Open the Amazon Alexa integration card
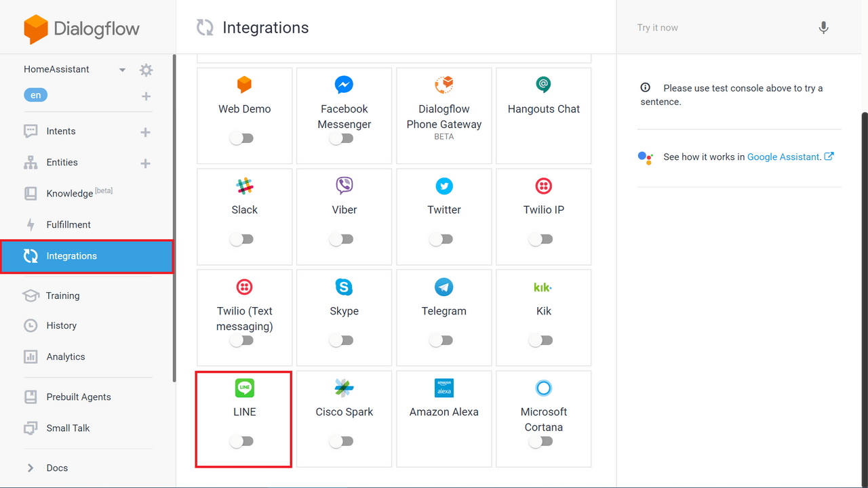This screenshot has width=868, height=488. (443, 419)
